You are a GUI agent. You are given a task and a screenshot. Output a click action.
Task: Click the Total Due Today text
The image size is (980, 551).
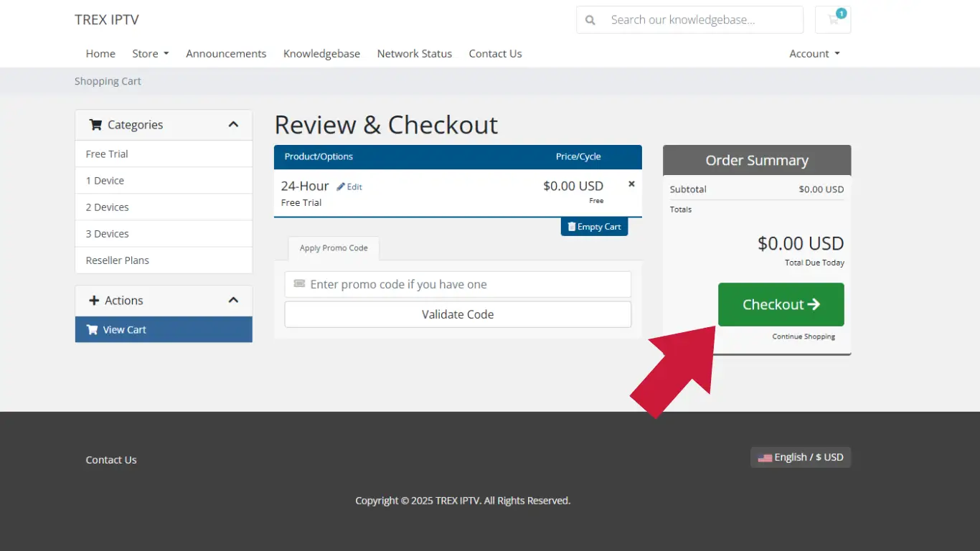[814, 263]
